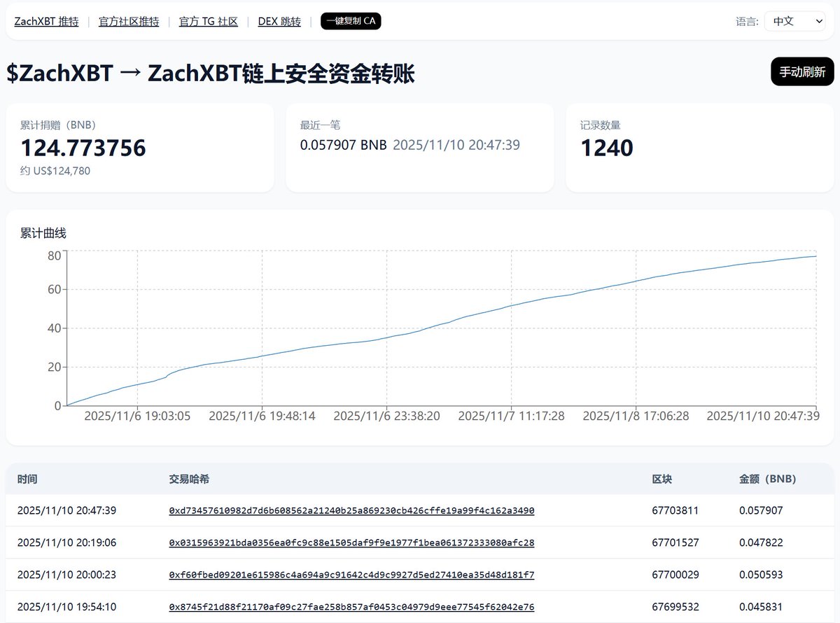Click the page title $ZachXBT 链上安全资金转账
840x623 pixels.
tap(211, 73)
